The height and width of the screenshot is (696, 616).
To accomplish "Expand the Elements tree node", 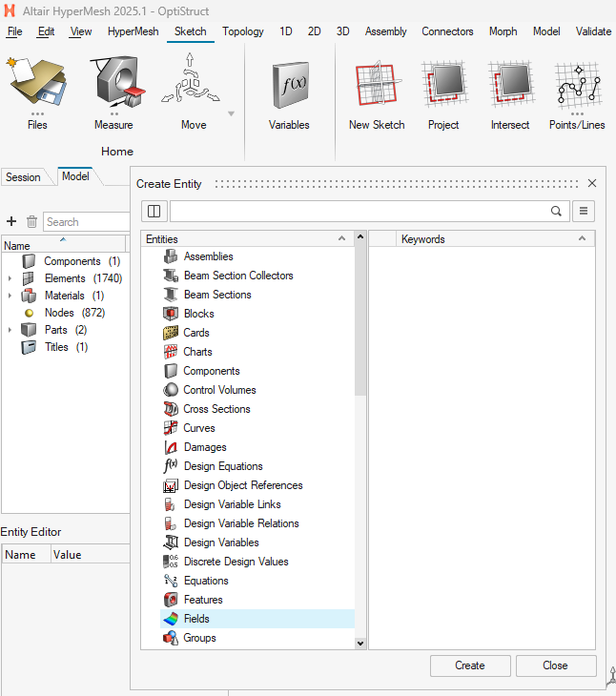I will coord(10,278).
